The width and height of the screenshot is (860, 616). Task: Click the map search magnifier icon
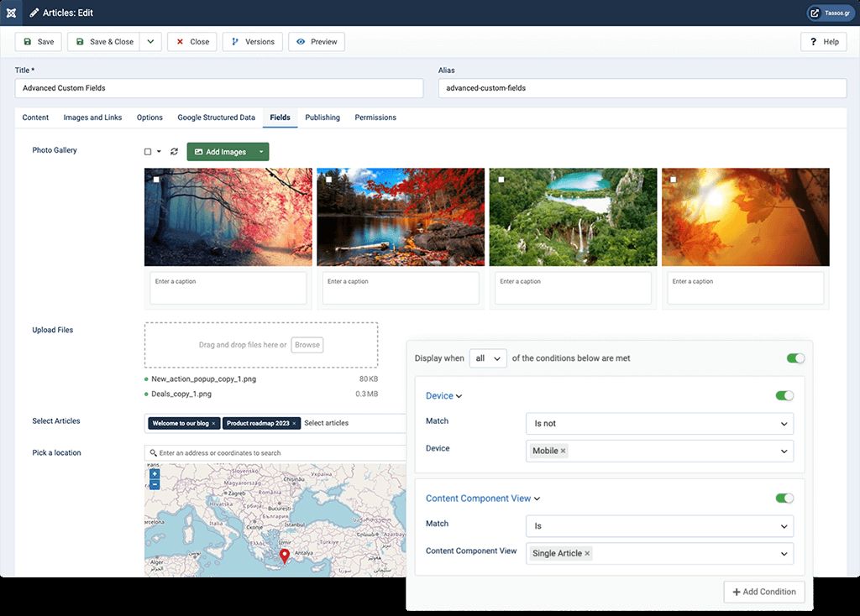153,453
